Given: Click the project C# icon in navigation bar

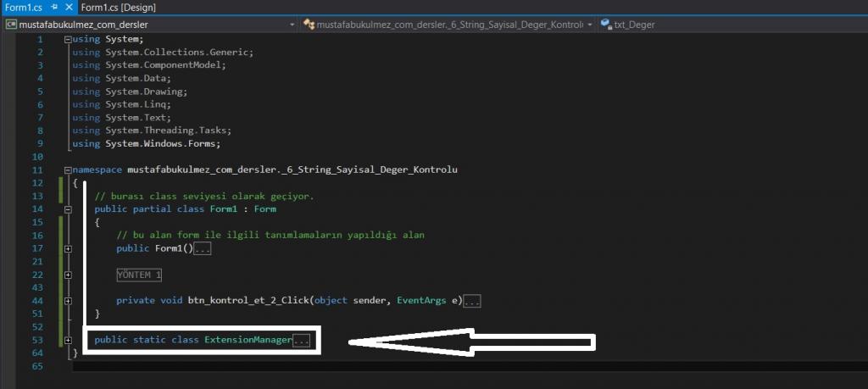Looking at the screenshot, I should [11, 25].
